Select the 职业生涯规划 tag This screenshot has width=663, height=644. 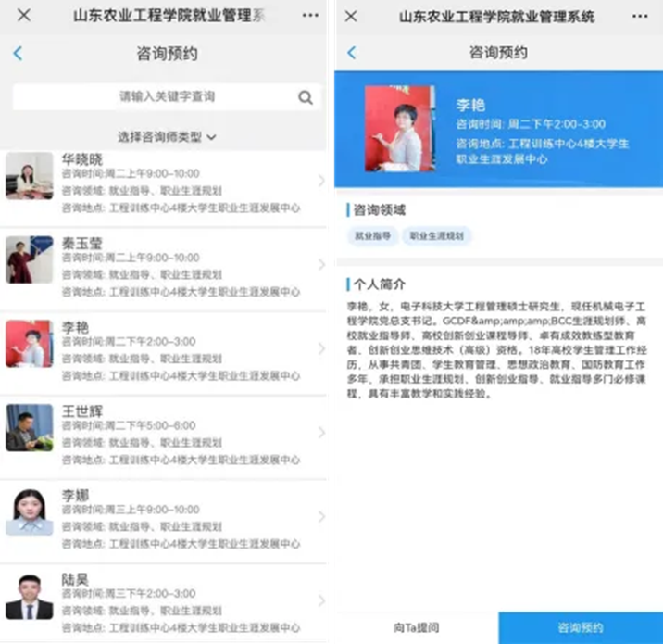(437, 236)
